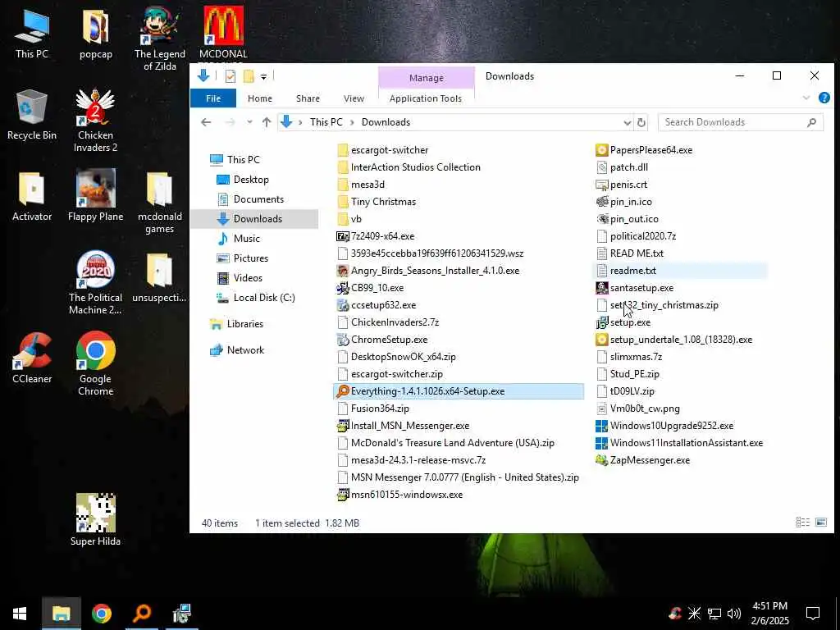Open the volume control in tray
The image size is (840, 630).
pyautogui.click(x=734, y=614)
